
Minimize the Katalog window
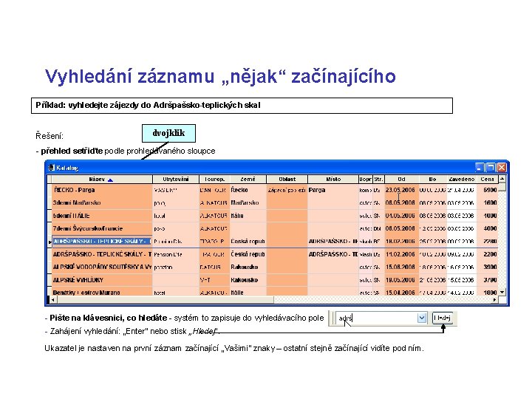coord(480,167)
